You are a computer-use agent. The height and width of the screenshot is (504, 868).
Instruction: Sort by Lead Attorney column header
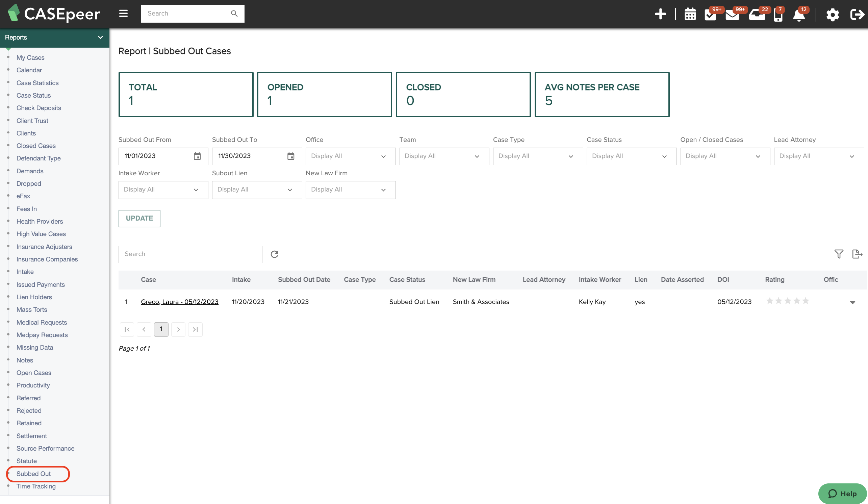[544, 280]
